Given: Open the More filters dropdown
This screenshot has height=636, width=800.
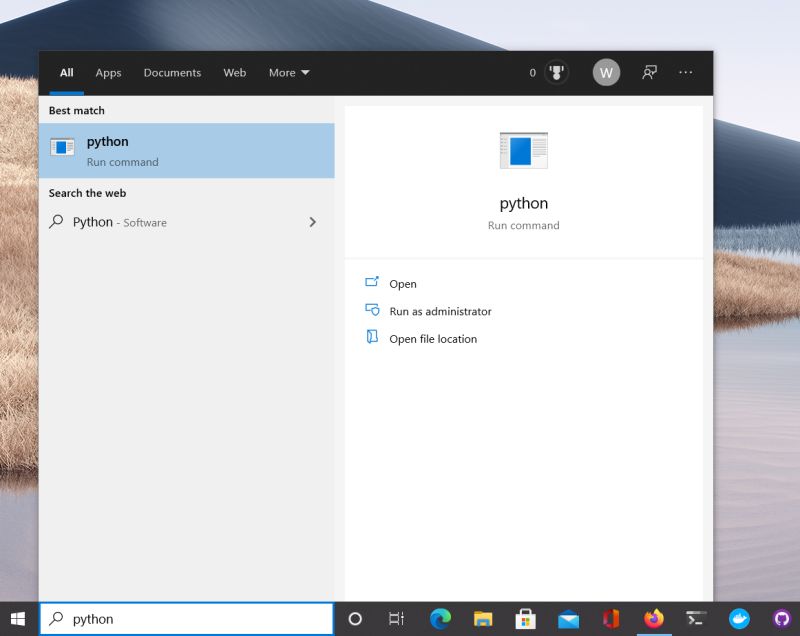Looking at the screenshot, I should 287,72.
